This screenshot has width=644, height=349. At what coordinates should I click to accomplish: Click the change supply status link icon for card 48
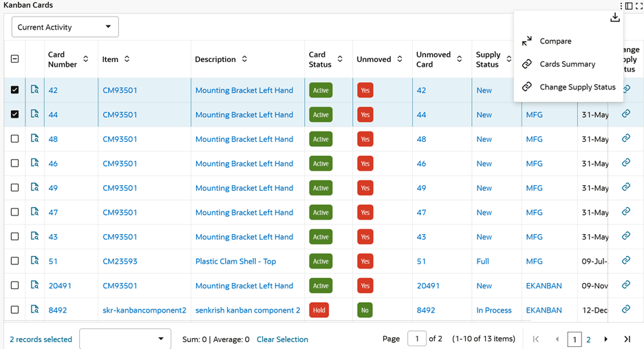tap(626, 138)
